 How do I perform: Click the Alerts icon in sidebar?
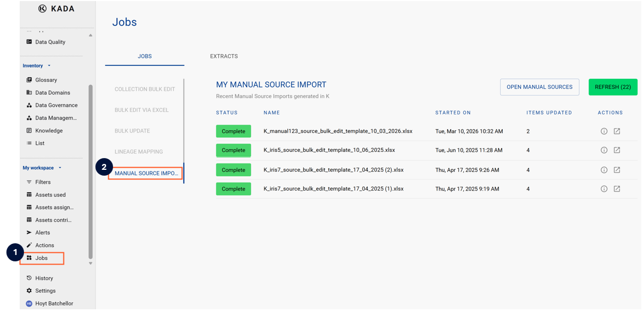tap(29, 233)
